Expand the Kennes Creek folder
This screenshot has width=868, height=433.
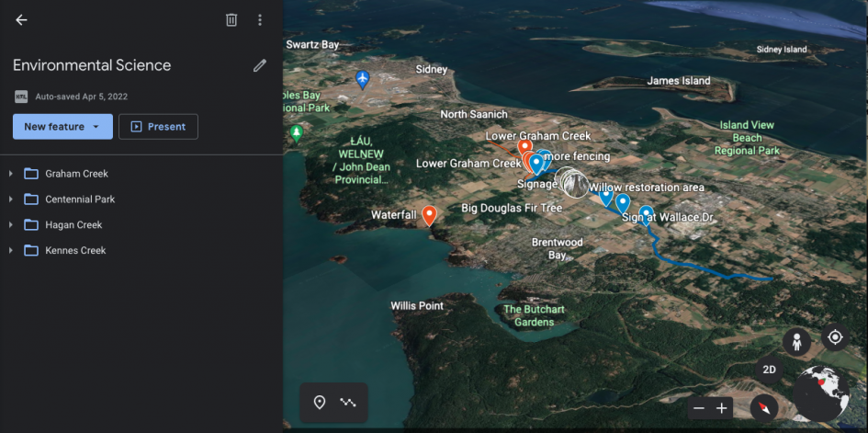click(11, 251)
